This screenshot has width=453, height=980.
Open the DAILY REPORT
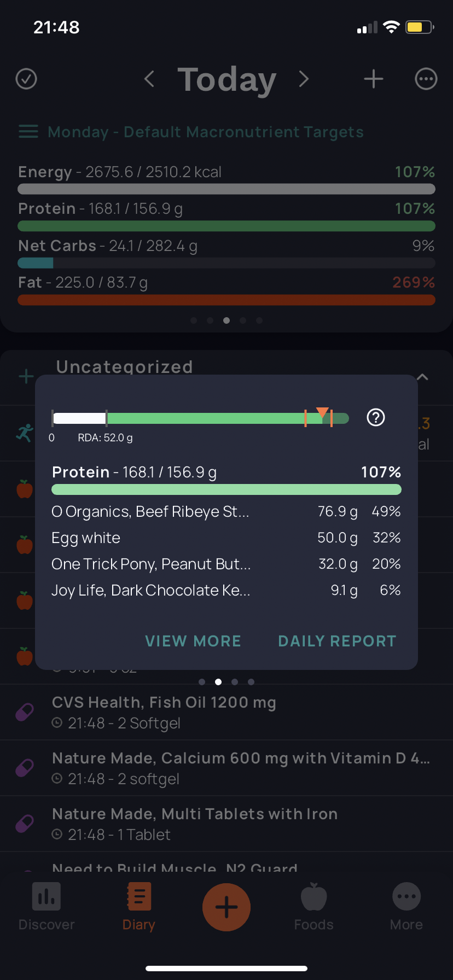[x=337, y=641]
